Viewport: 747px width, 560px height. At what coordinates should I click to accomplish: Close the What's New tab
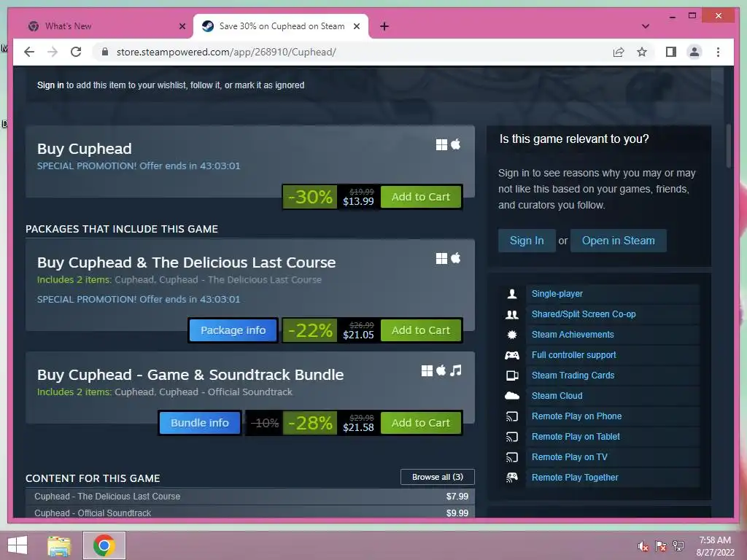coord(182,26)
